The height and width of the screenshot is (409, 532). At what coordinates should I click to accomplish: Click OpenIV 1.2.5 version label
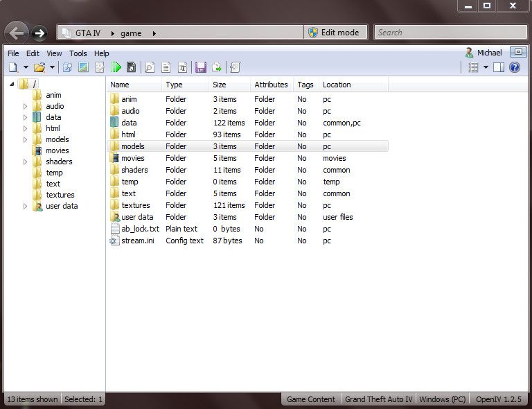point(499,399)
